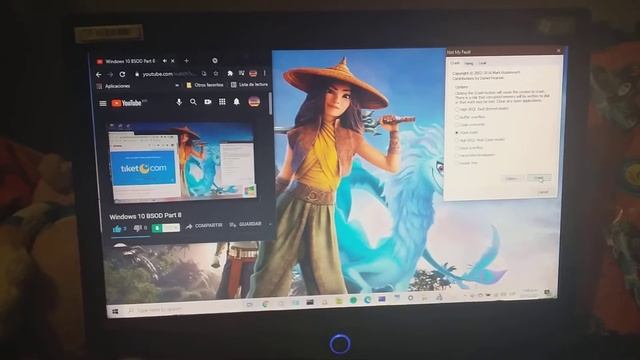640x360 pixels.
Task: Open Aplicaciones bookmarks shortcut
Action: click(x=113, y=86)
